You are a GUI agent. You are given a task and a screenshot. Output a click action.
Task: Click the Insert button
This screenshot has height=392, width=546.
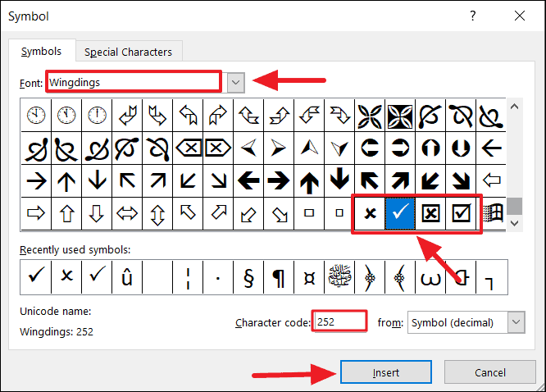coord(386,372)
